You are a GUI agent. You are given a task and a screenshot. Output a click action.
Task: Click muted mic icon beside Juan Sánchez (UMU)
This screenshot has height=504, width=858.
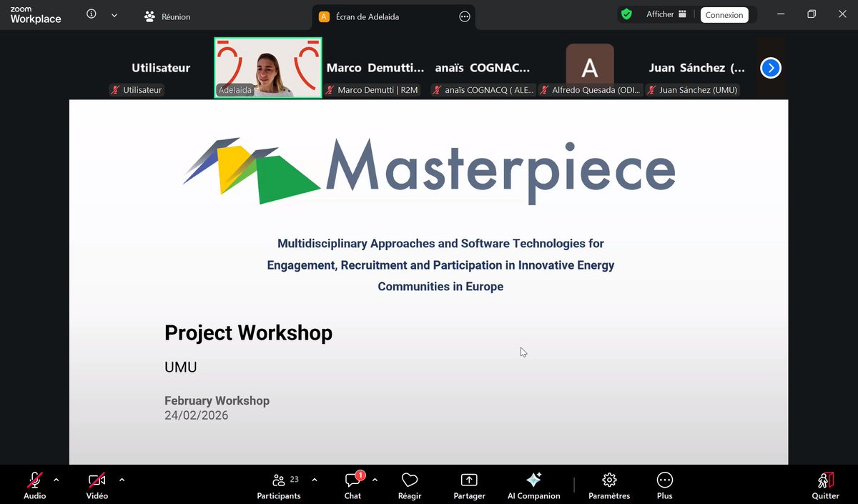[651, 90]
